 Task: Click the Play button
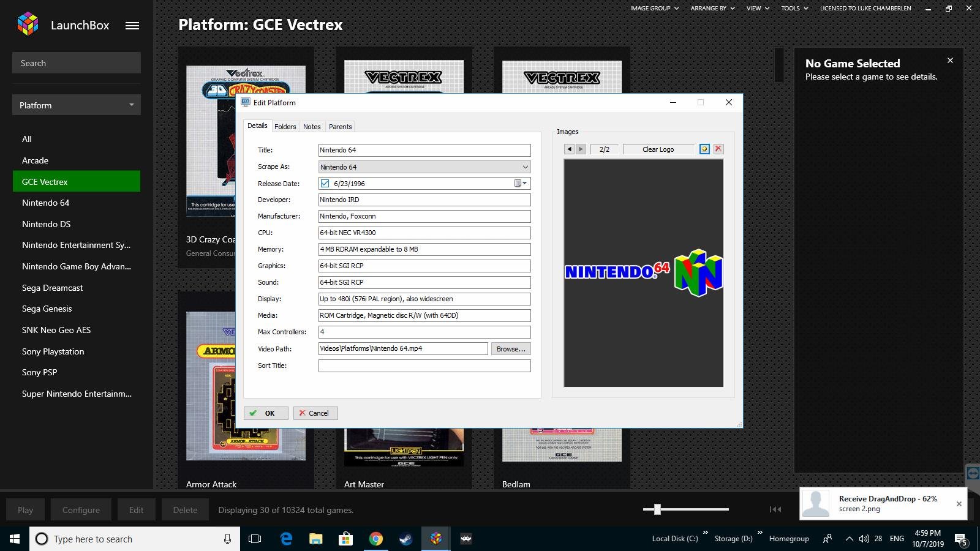(x=25, y=510)
